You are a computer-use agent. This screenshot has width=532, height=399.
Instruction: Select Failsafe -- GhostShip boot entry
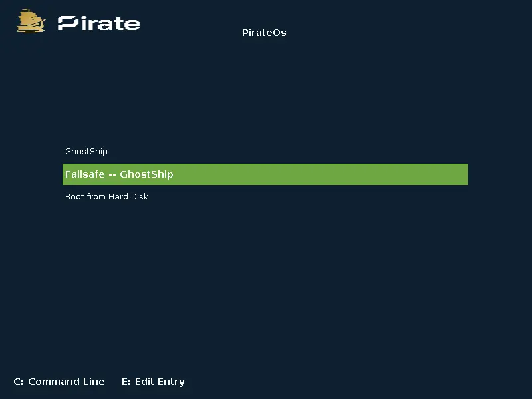[265, 174]
